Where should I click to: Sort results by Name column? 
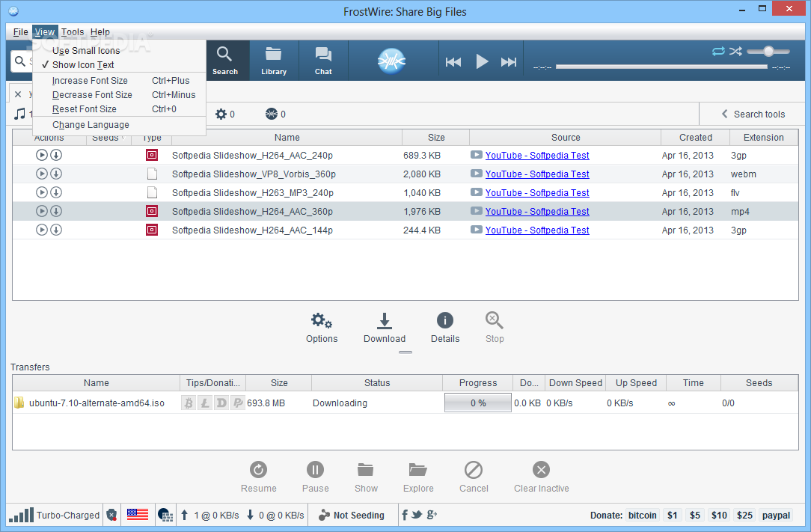point(287,138)
